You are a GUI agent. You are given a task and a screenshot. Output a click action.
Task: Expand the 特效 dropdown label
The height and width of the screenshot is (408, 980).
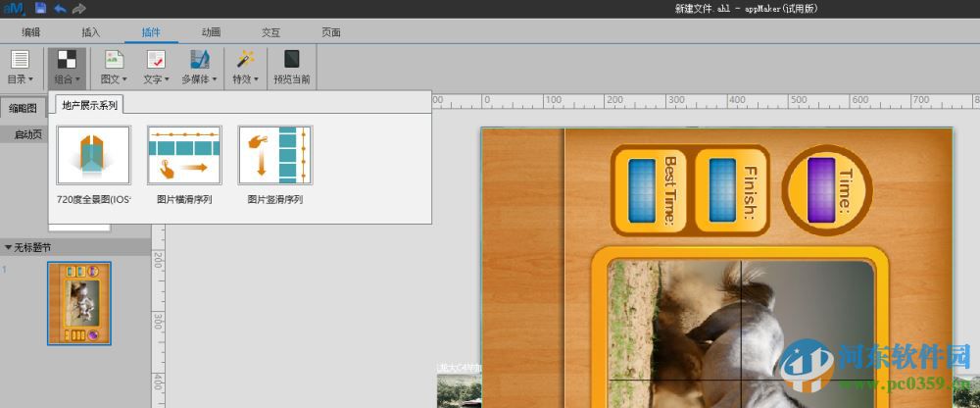point(246,79)
